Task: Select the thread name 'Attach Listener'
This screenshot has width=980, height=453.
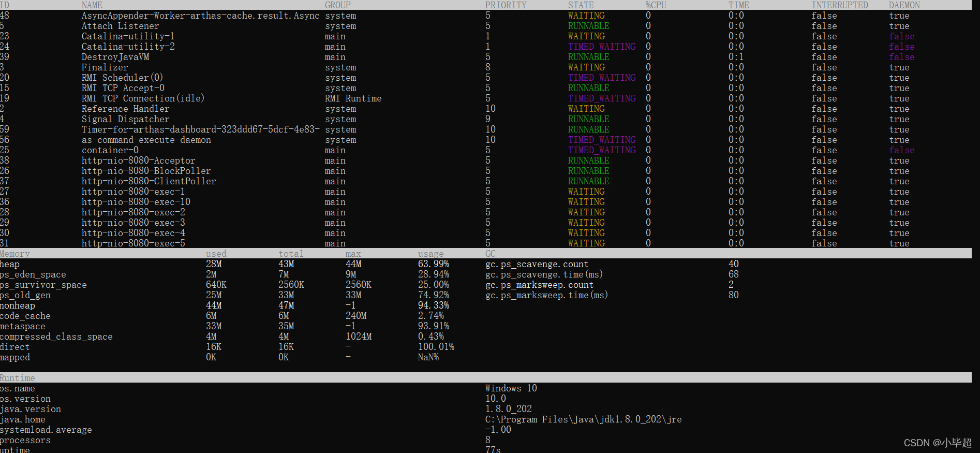Action: [x=121, y=26]
